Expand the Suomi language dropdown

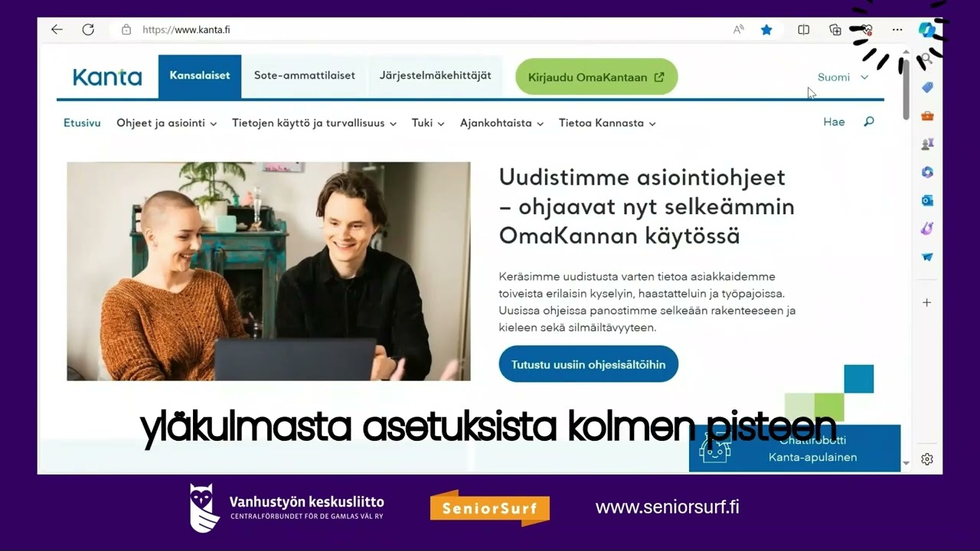click(843, 77)
